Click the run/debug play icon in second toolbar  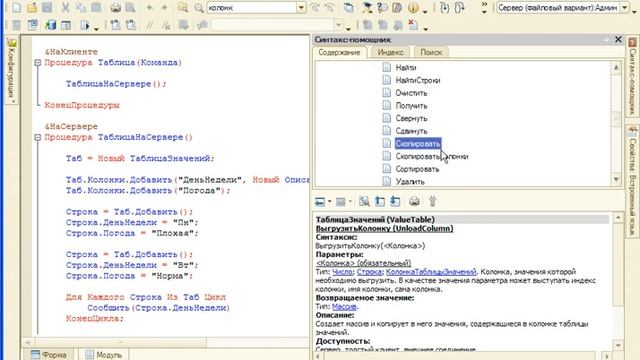84,25
